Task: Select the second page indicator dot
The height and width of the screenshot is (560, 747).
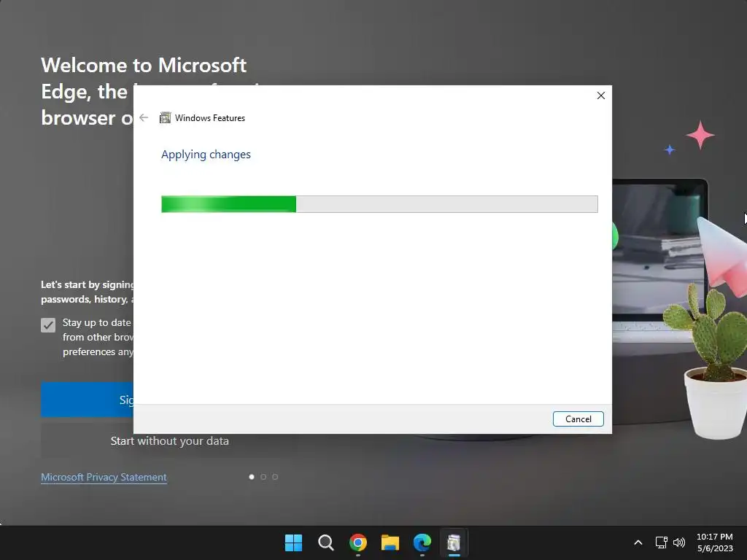Action: (263, 477)
